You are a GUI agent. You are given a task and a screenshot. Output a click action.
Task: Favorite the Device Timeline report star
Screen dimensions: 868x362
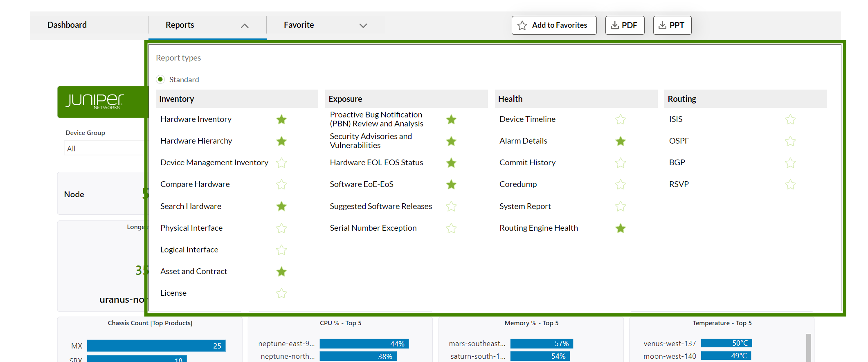tap(621, 119)
